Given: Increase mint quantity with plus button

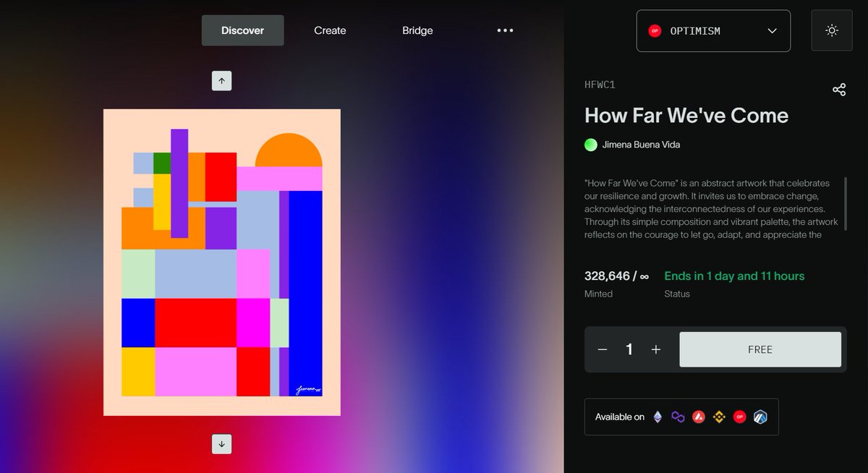Looking at the screenshot, I should tap(656, 349).
